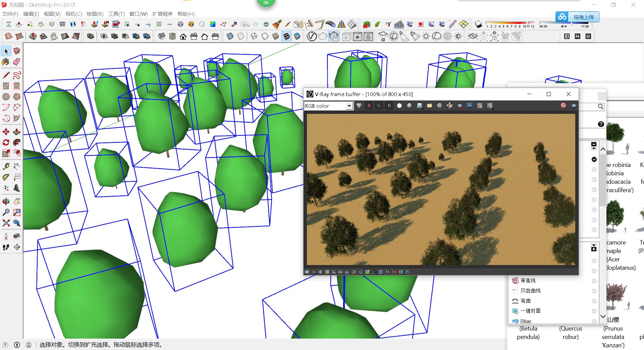Screen dimensions: 644x350
Task: Click the tray scrollbar down arrow
Action: 603,316
